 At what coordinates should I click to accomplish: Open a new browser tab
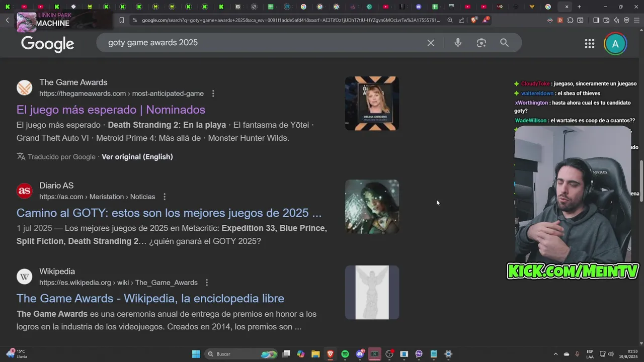[x=579, y=7]
